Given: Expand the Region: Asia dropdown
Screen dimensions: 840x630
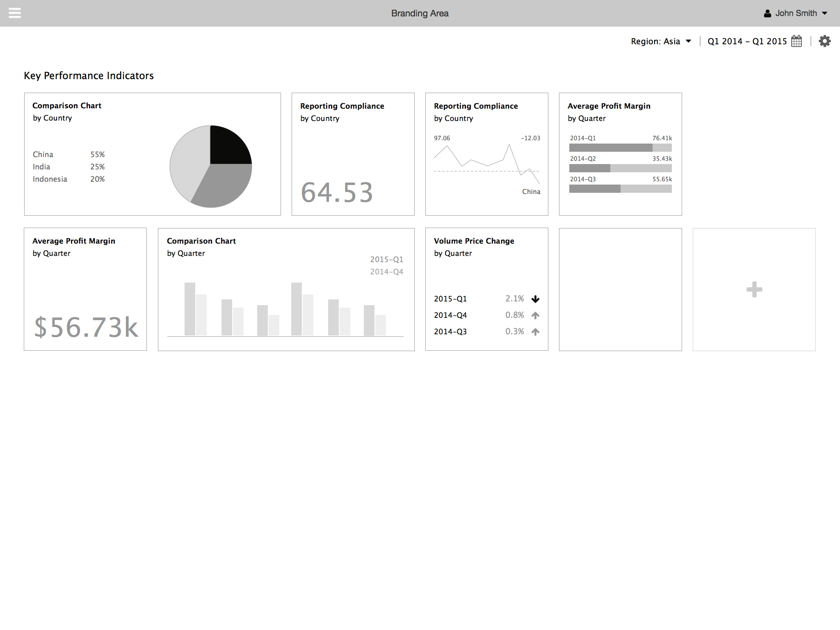Looking at the screenshot, I should coord(661,41).
